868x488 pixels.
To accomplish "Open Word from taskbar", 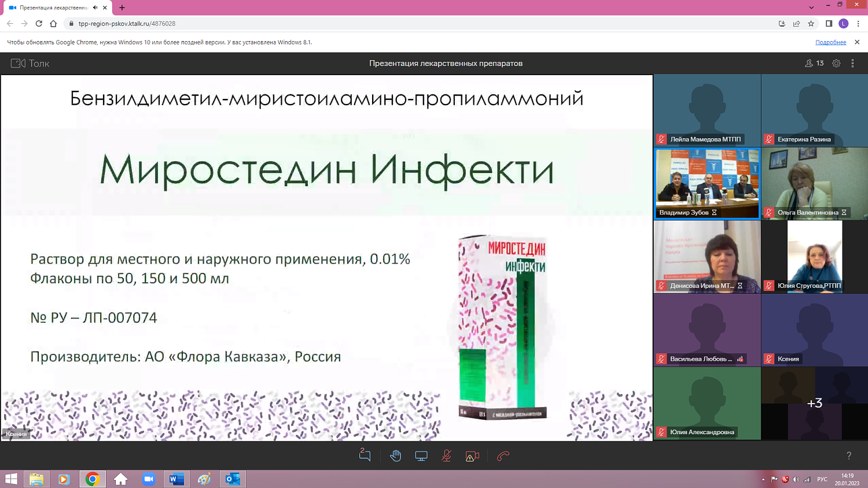I will click(x=176, y=479).
